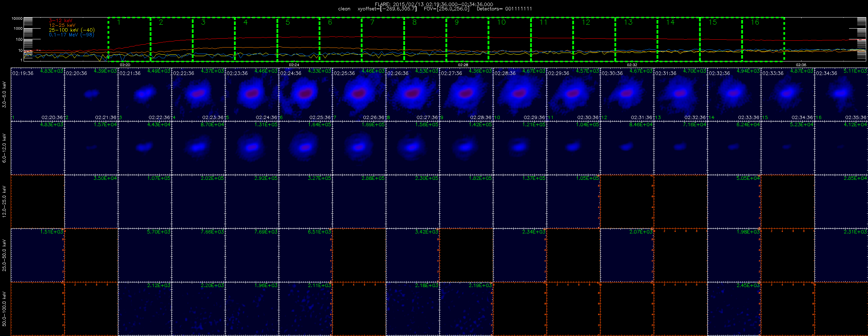Click the 50.0-100.0 keV row label
The width and height of the screenshot is (868, 336).
pos(4,309)
